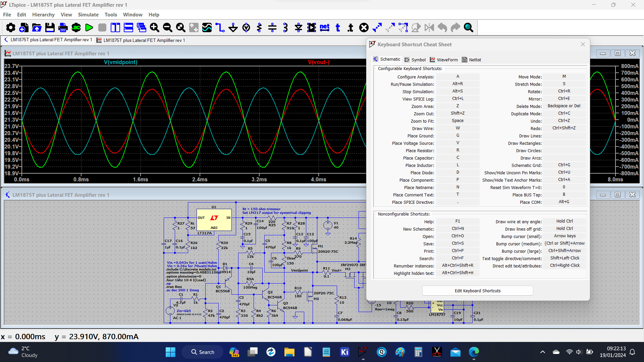Click the Open file folder icon

click(37, 27)
